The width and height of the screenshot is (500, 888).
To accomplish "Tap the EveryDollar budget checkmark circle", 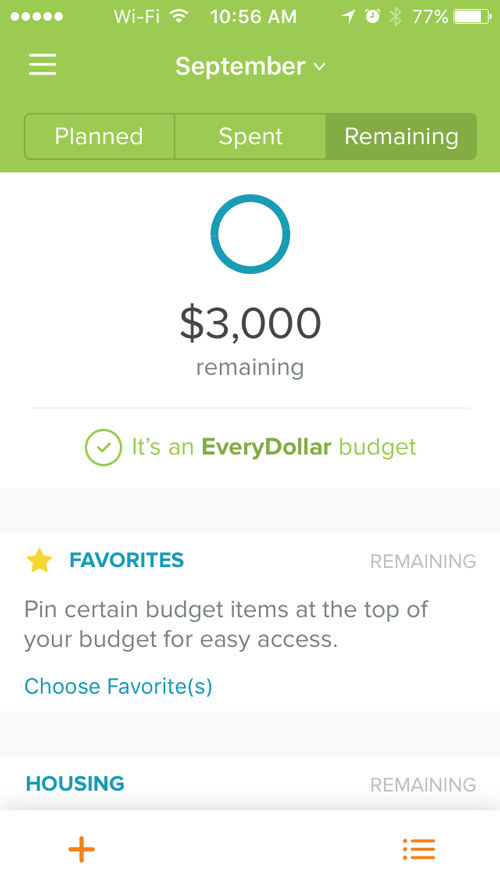I will [x=103, y=447].
